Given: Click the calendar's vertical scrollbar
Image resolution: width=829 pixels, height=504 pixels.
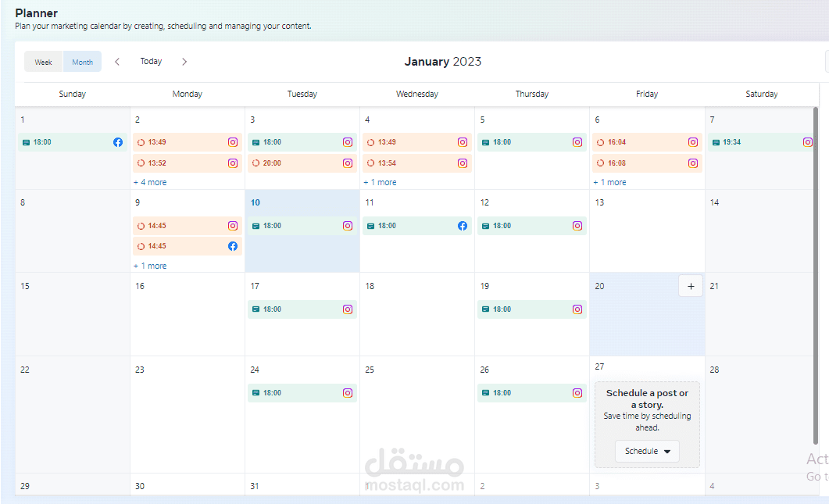Looking at the screenshot, I should tap(815, 276).
